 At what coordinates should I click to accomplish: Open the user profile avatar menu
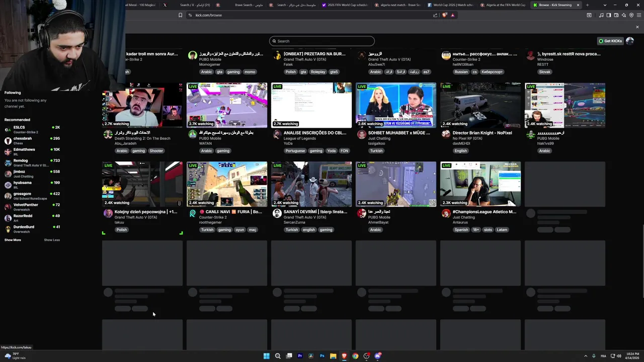pyautogui.click(x=630, y=41)
